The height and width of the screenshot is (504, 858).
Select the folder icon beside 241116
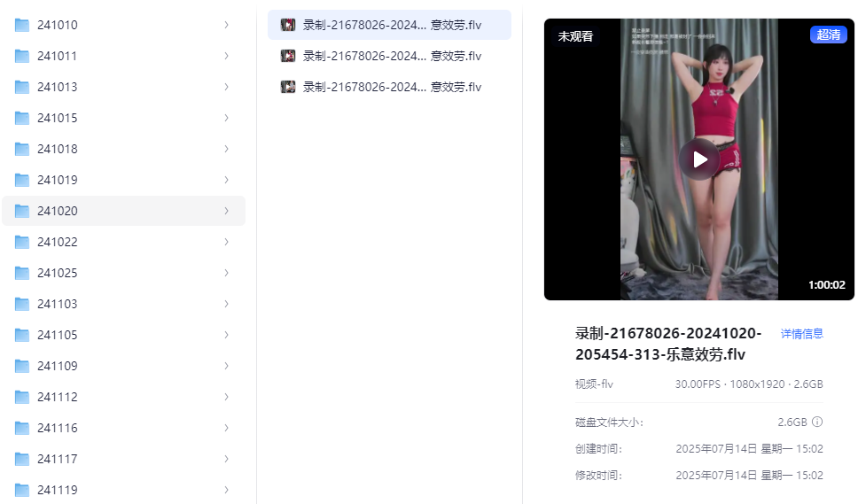(x=22, y=428)
